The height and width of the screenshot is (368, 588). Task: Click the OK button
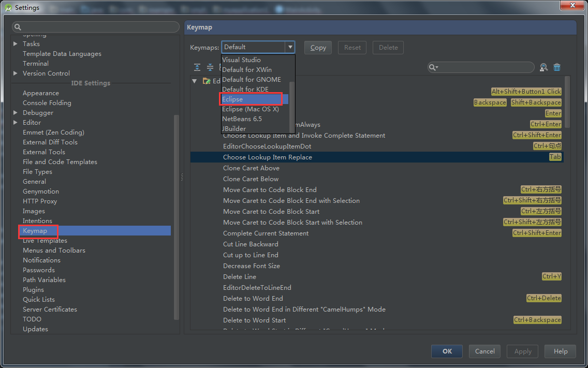click(447, 351)
